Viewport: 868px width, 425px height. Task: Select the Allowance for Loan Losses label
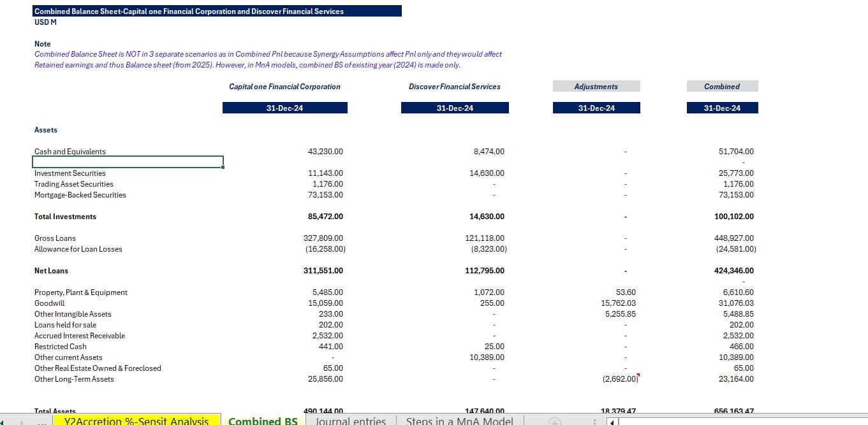pyautogui.click(x=78, y=249)
